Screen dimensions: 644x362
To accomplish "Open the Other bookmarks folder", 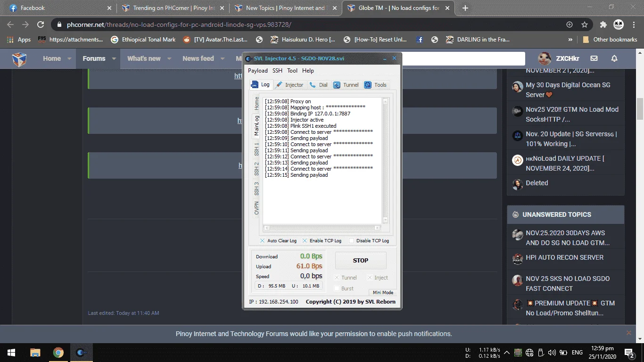I will (610, 40).
